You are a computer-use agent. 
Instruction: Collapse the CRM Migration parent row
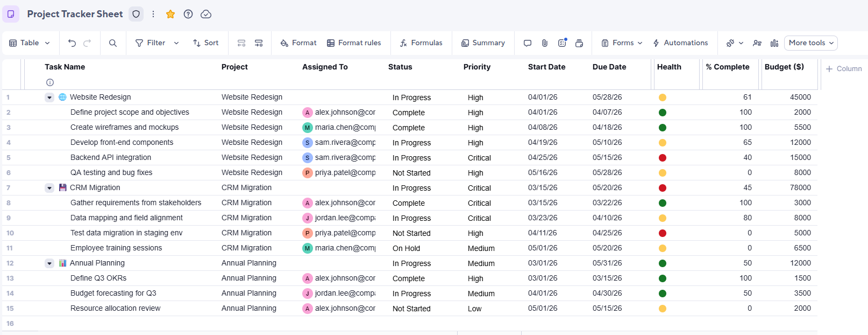tap(49, 188)
